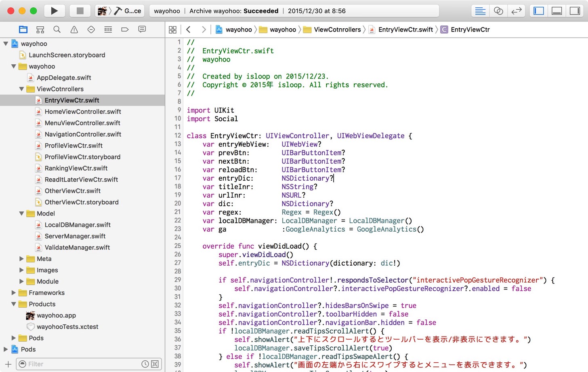Open OtherViewCtr.storyboard
Viewport: 588px width, 372px height.
point(82,202)
